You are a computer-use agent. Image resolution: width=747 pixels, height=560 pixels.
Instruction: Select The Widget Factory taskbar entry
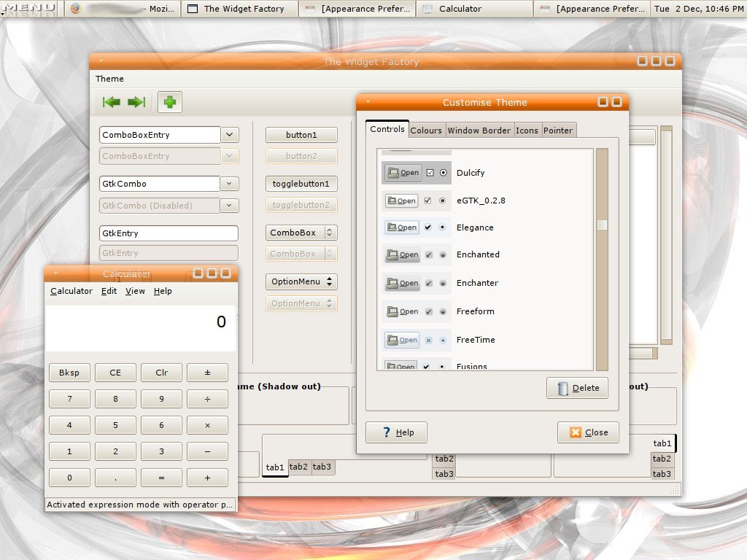(x=239, y=9)
